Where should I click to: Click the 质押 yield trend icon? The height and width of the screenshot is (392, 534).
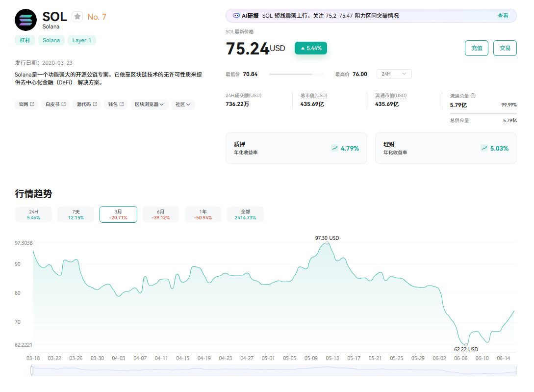[x=335, y=148]
